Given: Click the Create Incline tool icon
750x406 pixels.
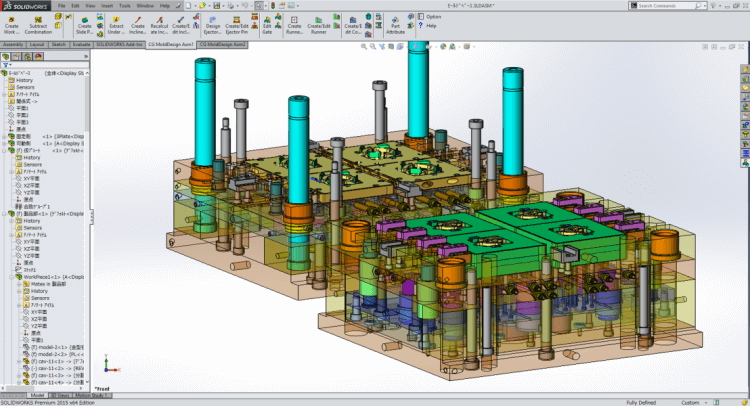Looking at the screenshot, I should 137,26.
